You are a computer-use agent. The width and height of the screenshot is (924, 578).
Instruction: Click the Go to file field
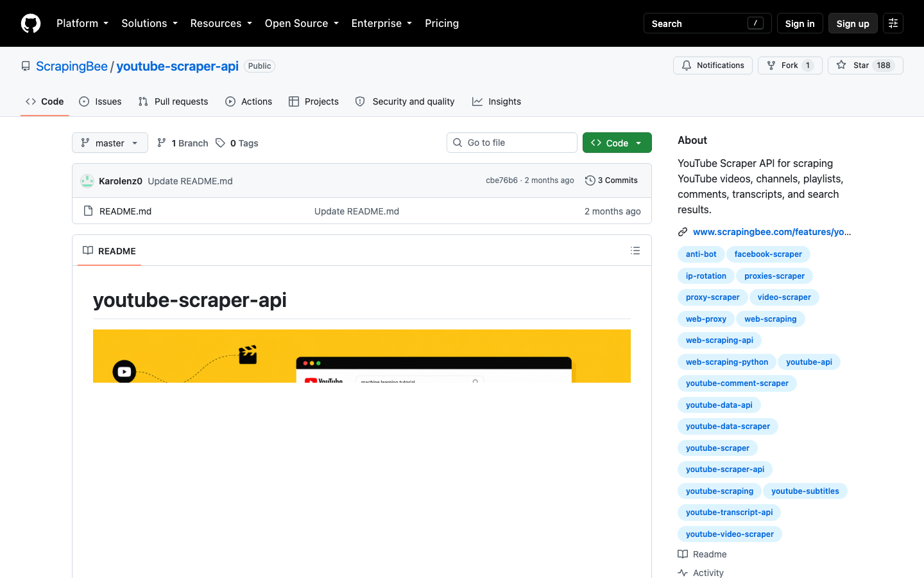point(512,143)
